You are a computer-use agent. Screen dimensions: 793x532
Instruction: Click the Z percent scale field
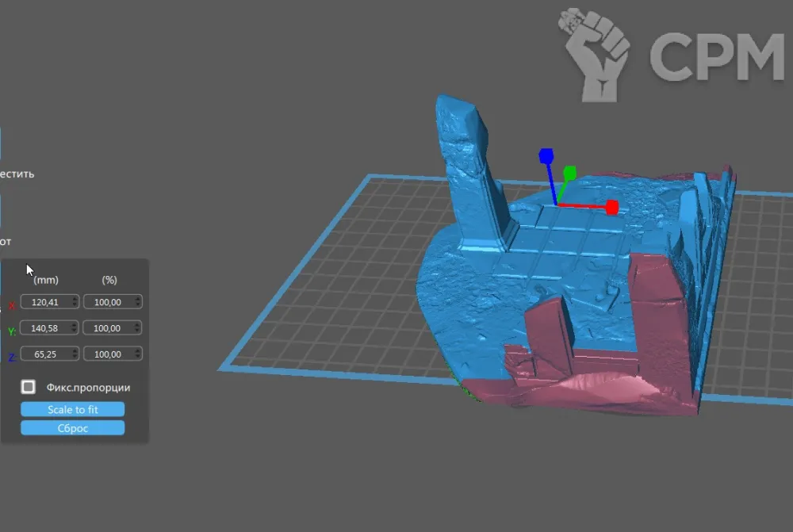tap(109, 354)
